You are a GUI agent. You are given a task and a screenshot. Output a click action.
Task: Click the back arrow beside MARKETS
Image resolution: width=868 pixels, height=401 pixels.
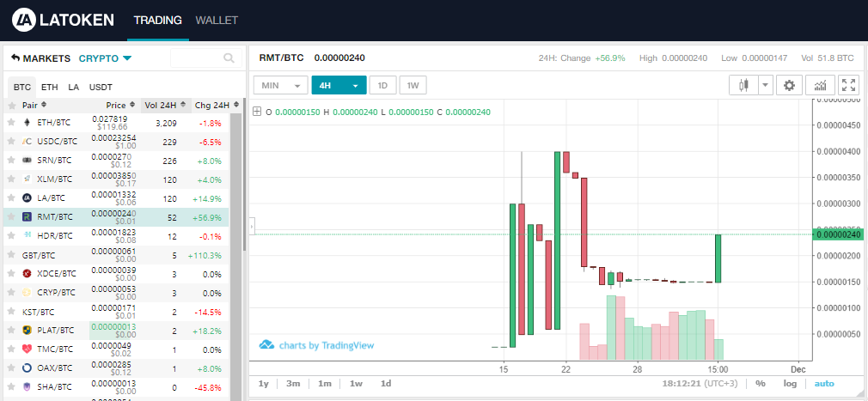pos(15,58)
